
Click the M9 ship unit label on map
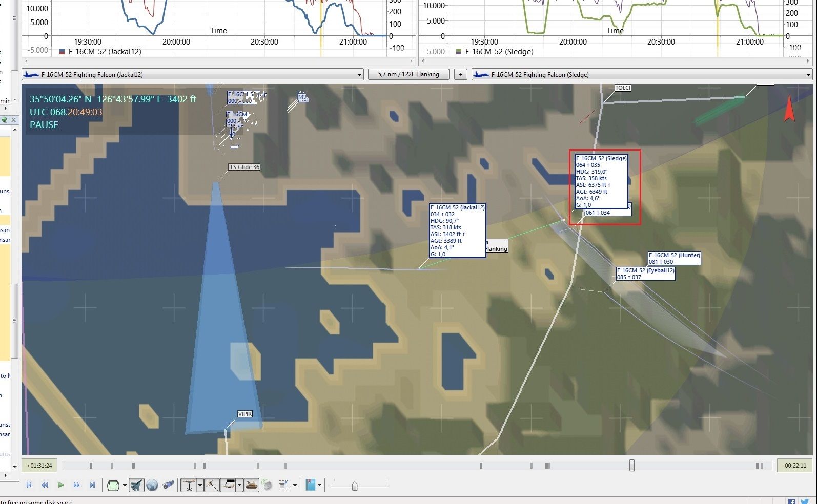click(303, 97)
